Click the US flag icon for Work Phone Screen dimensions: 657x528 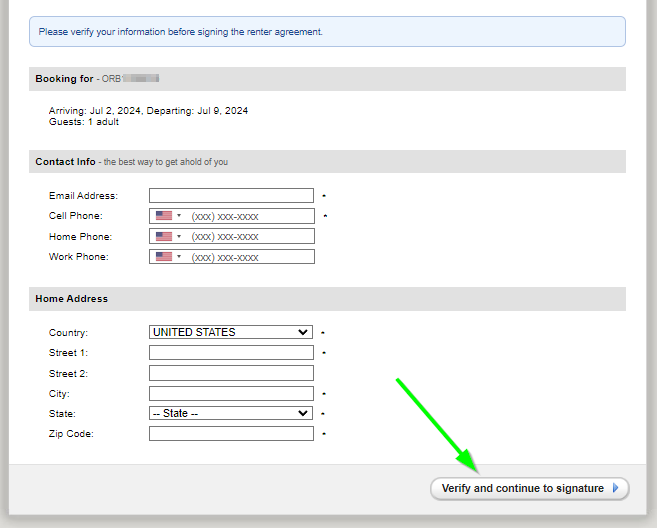(x=164, y=257)
